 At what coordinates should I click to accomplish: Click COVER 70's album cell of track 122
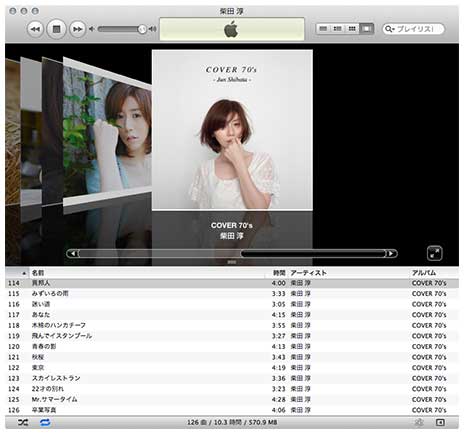(x=429, y=368)
